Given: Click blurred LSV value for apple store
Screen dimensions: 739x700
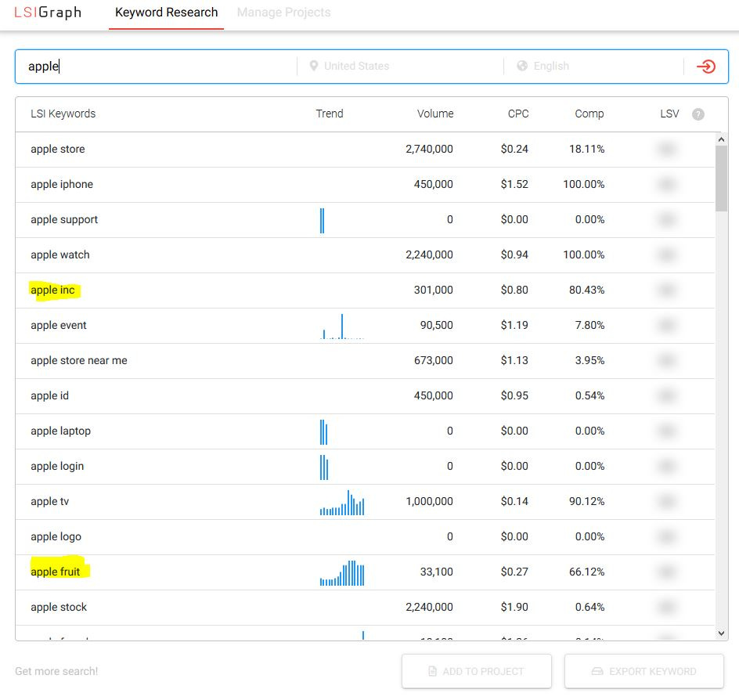Looking at the screenshot, I should point(666,150).
